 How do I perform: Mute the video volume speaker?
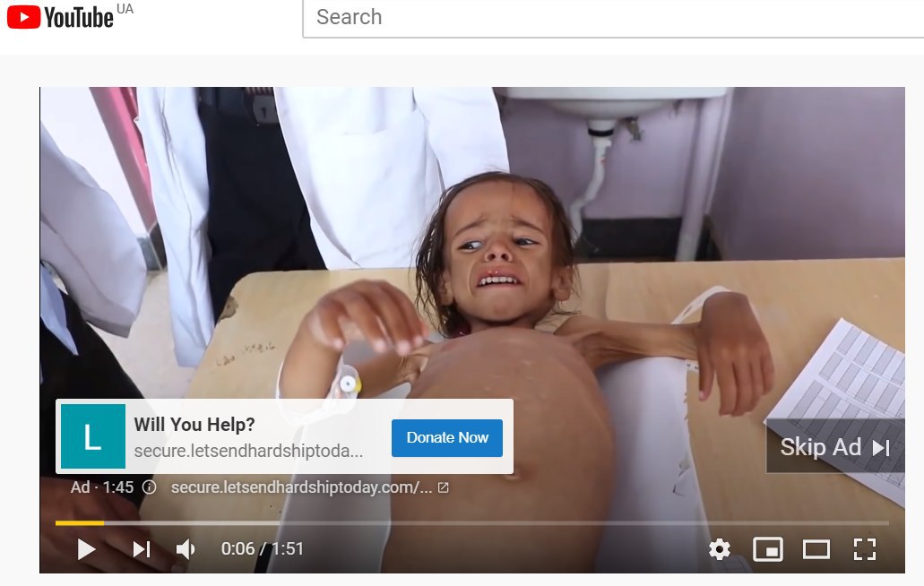(x=185, y=549)
